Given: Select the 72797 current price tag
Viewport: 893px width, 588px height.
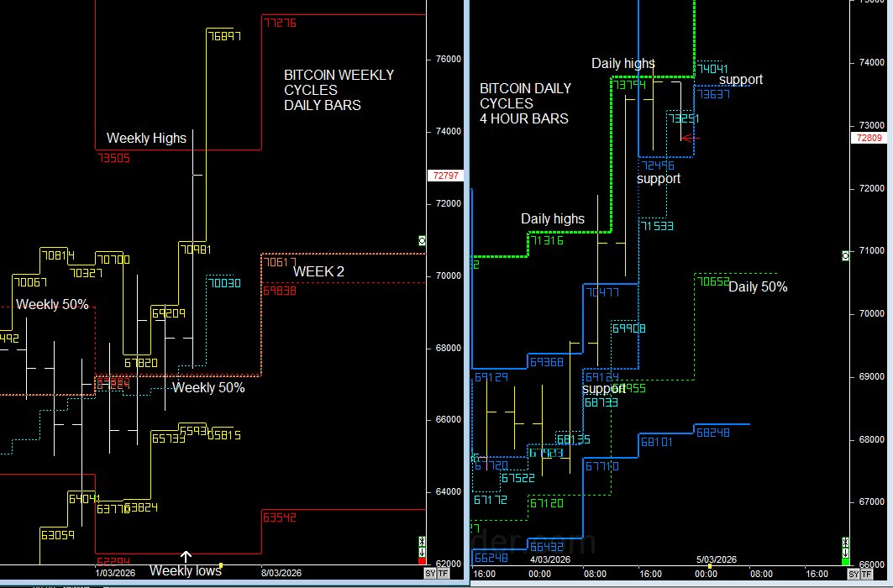Looking at the screenshot, I should 445,176.
